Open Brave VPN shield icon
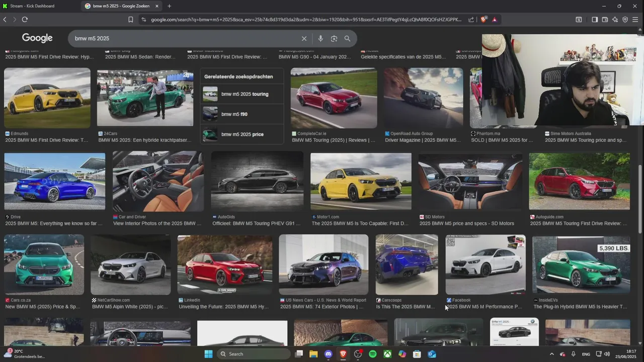Screen dimensions: 644x362 pyautogui.click(x=625, y=20)
